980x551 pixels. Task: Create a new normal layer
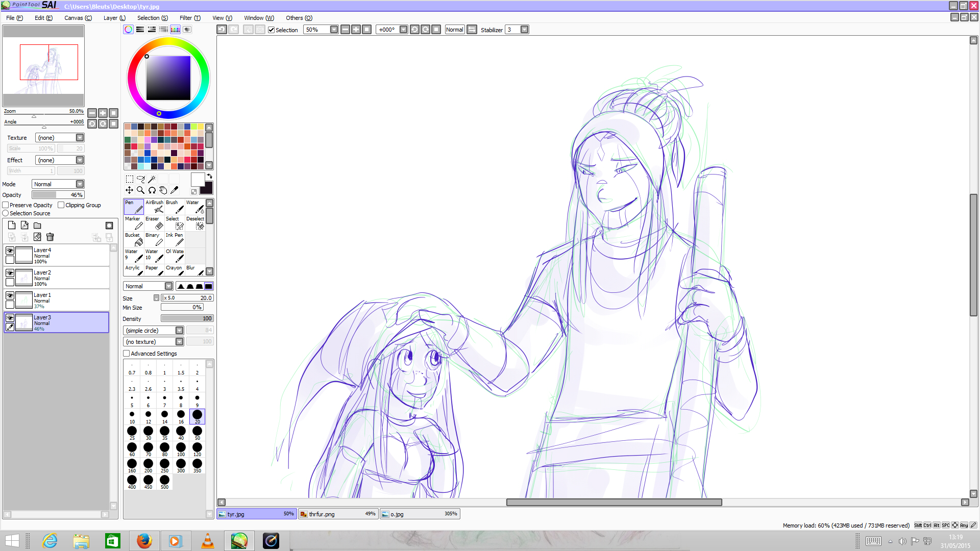click(12, 226)
